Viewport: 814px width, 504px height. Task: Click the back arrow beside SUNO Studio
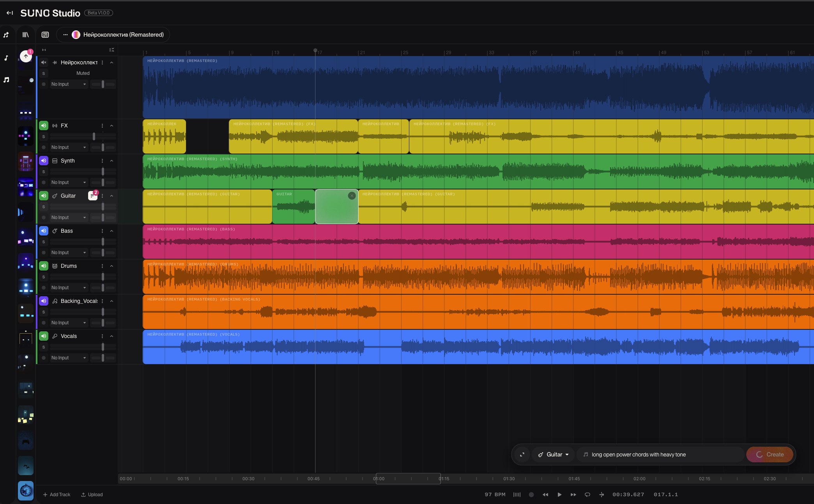pos(10,13)
